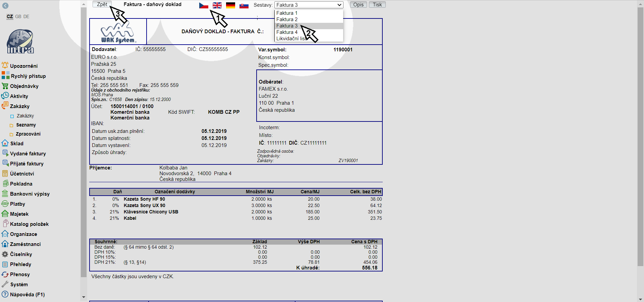Image resolution: width=644 pixels, height=302 pixels.
Task: Click the Katalog položek tag icon
Action: coord(5,223)
